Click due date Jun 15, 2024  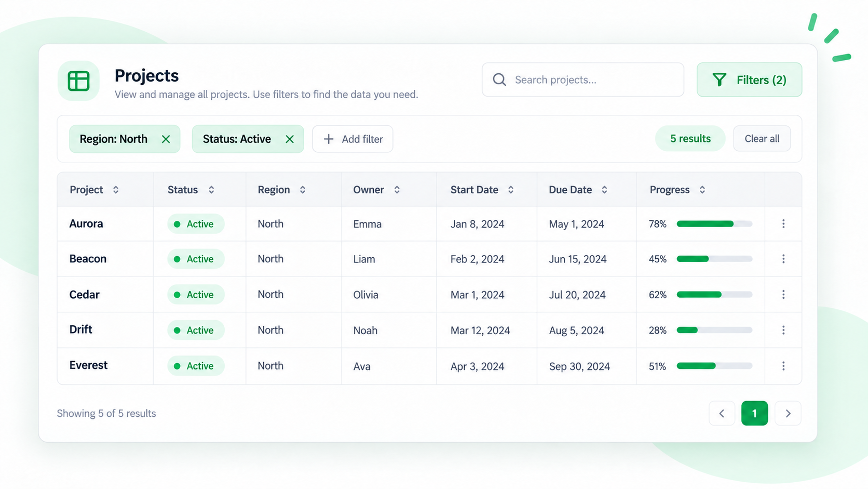pos(578,259)
